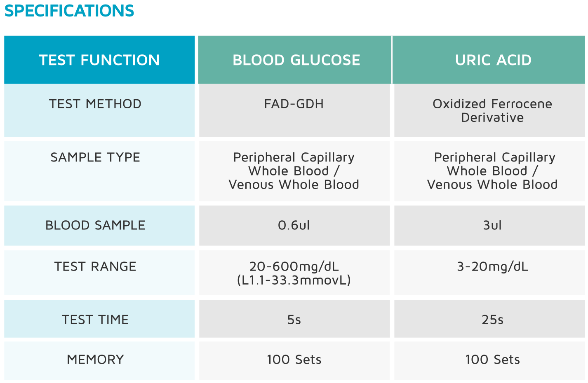Click the 25s test time cell
588x383 pixels.
coord(489,319)
